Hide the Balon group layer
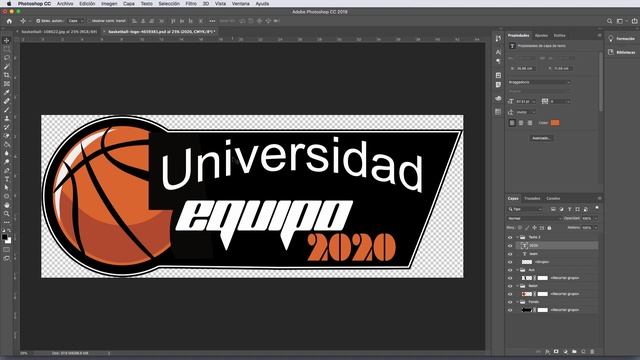This screenshot has height=360, width=640. pos(510,286)
